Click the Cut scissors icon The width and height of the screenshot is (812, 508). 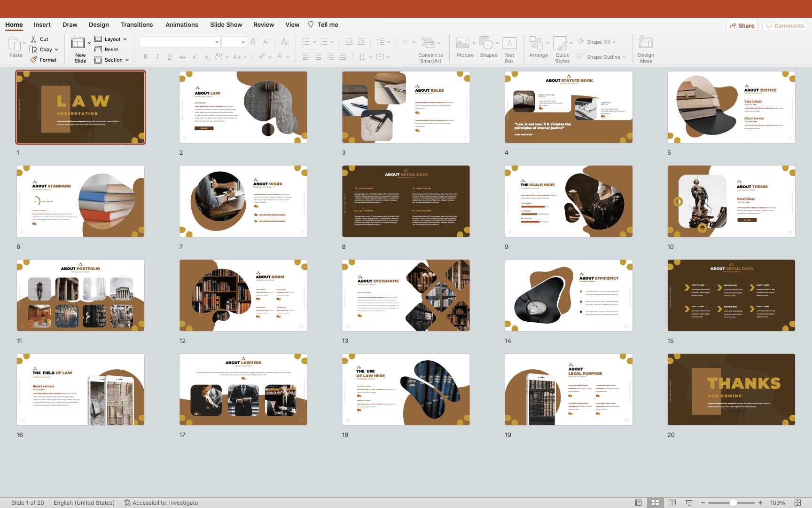tap(33, 39)
